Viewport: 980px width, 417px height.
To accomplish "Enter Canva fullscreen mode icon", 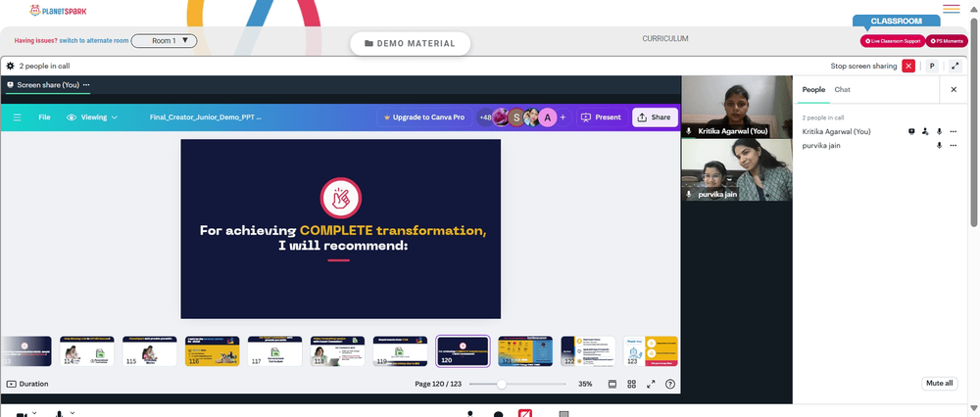I will 651,384.
